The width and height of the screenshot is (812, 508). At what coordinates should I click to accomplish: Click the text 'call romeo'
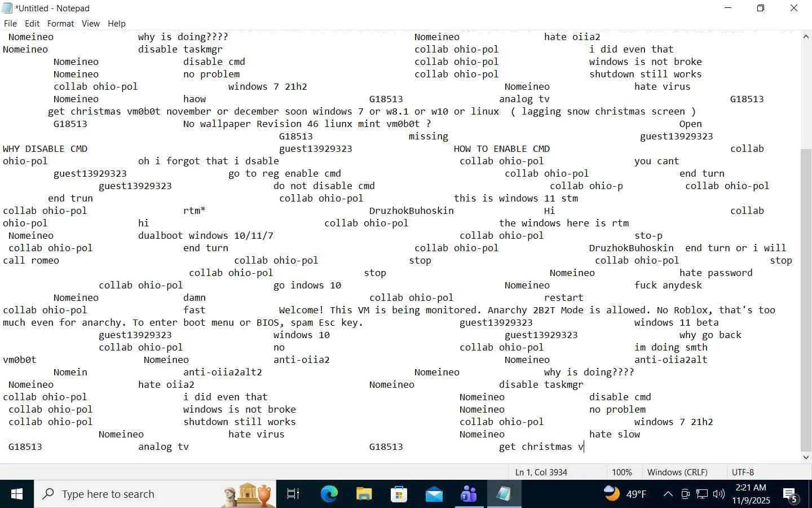(31, 261)
